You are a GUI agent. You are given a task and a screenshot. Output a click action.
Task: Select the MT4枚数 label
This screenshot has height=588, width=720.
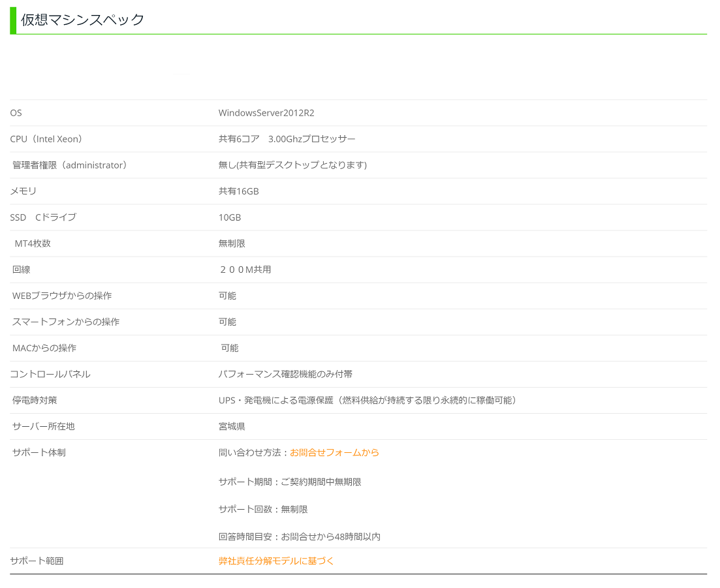pyautogui.click(x=33, y=243)
